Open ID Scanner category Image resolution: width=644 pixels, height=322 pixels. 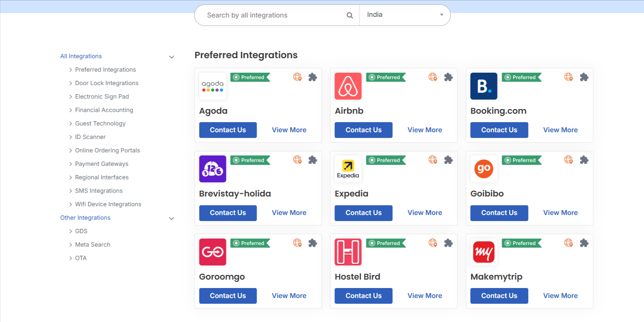(x=90, y=137)
